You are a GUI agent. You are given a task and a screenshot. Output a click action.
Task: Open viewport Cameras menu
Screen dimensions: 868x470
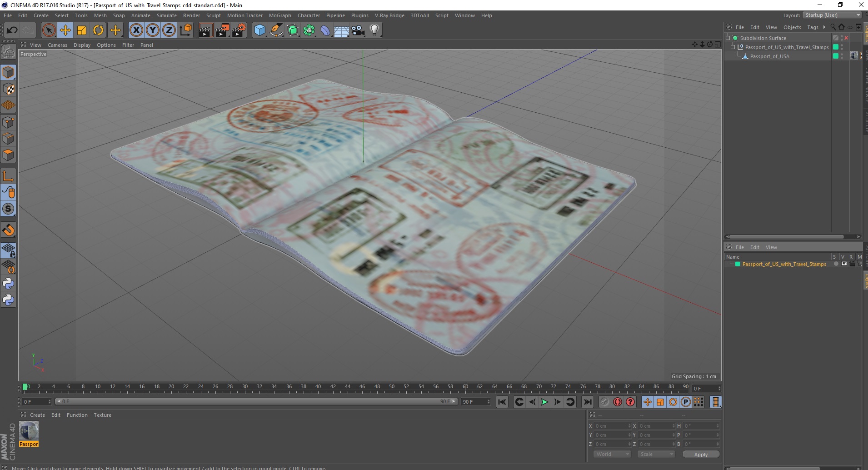click(x=57, y=45)
